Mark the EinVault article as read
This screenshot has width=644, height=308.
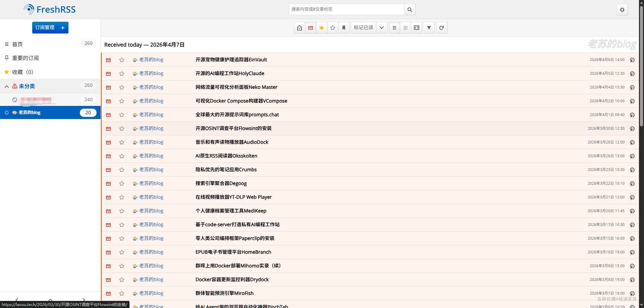[108, 60]
